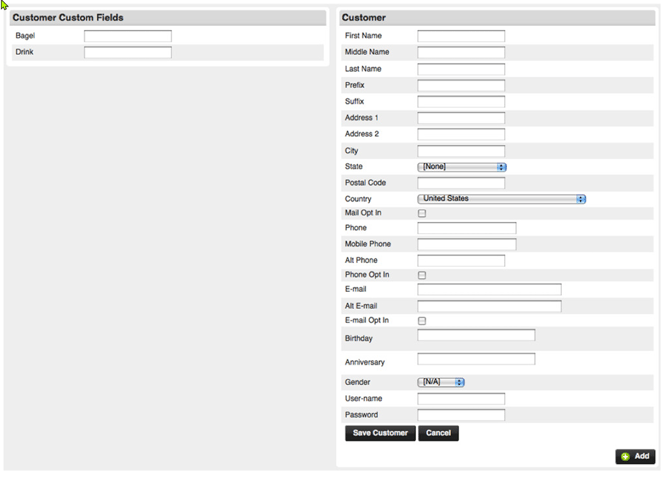Check the E-mail Opt In box
This screenshot has width=670, height=480.
pyautogui.click(x=422, y=321)
